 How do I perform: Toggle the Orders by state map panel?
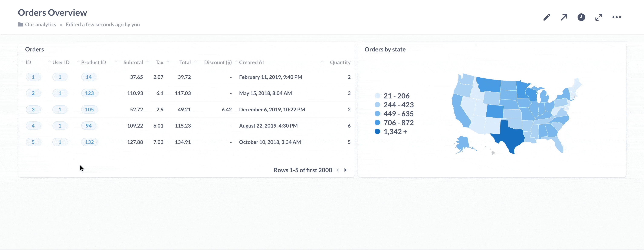point(385,49)
